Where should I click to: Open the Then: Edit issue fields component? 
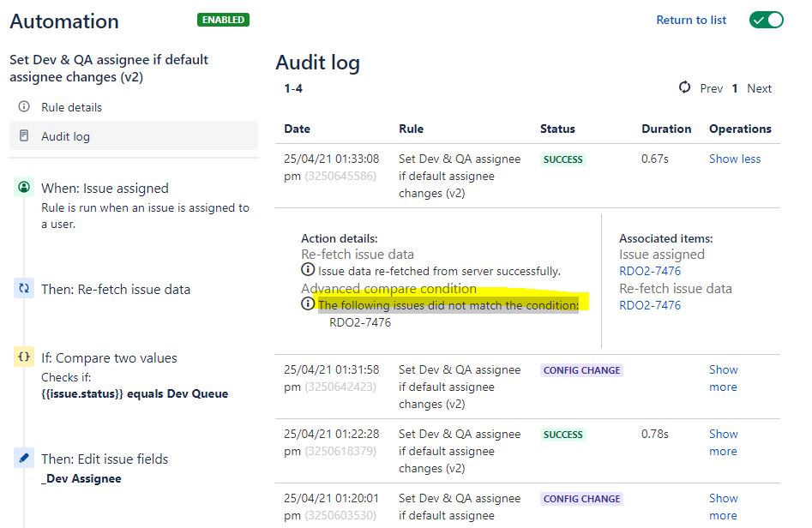[x=105, y=459]
